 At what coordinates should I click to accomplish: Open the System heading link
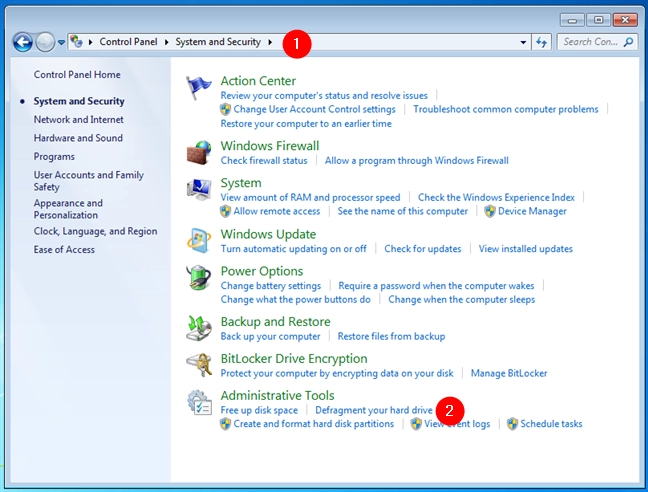coord(241,183)
